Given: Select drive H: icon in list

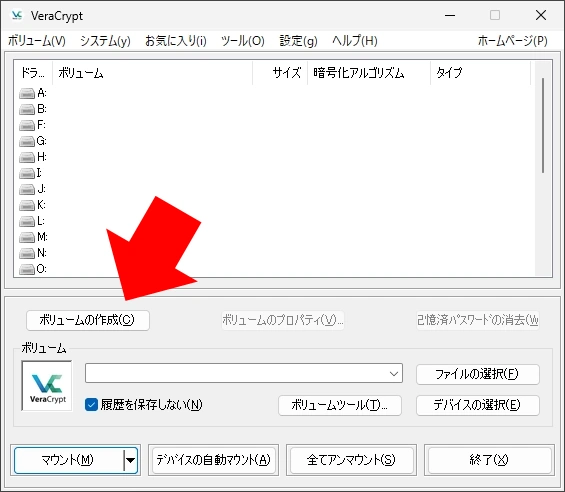Looking at the screenshot, I should [x=27, y=158].
